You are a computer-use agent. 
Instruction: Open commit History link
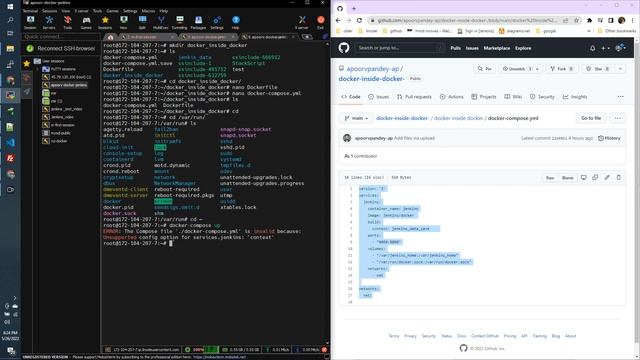point(609,138)
